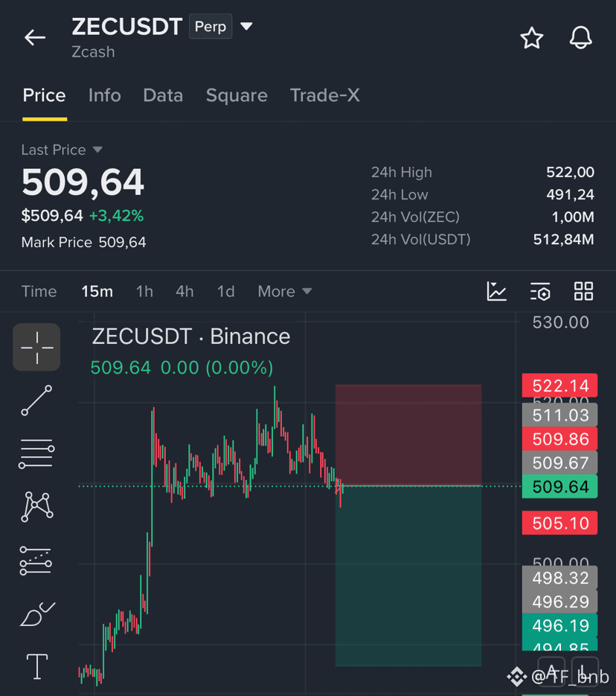The width and height of the screenshot is (616, 696).
Task: Select the trend line drawing tool
Action: click(36, 400)
